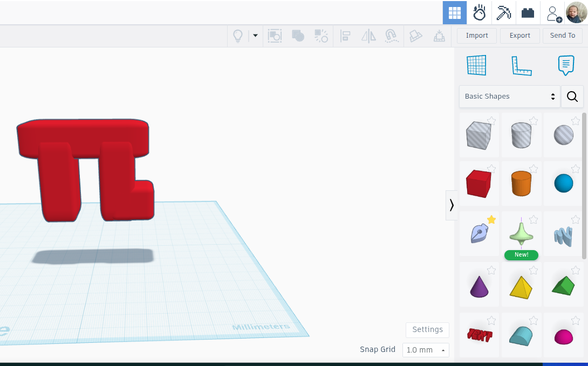
Task: Click the Ruler tool in the shapes panel
Action: [522, 65]
